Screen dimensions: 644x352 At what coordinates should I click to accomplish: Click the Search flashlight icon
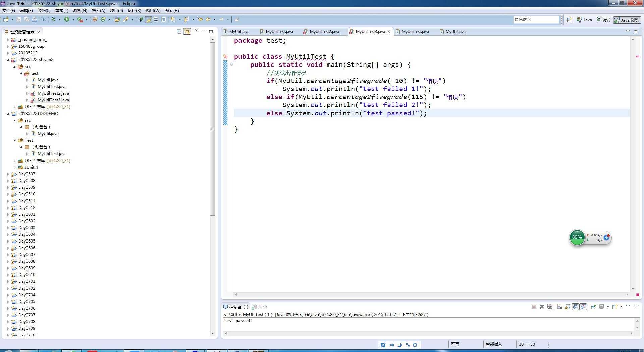(126, 19)
